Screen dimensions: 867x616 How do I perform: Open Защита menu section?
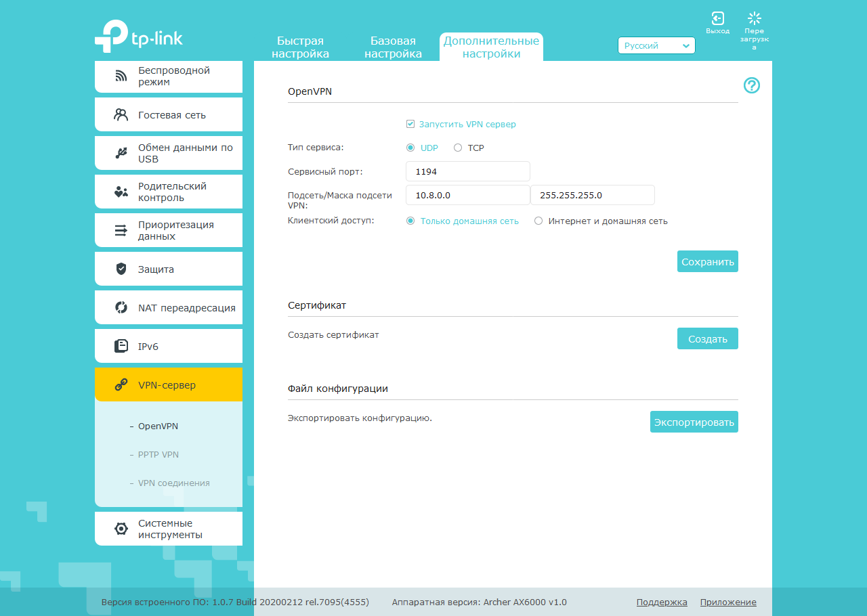[169, 269]
